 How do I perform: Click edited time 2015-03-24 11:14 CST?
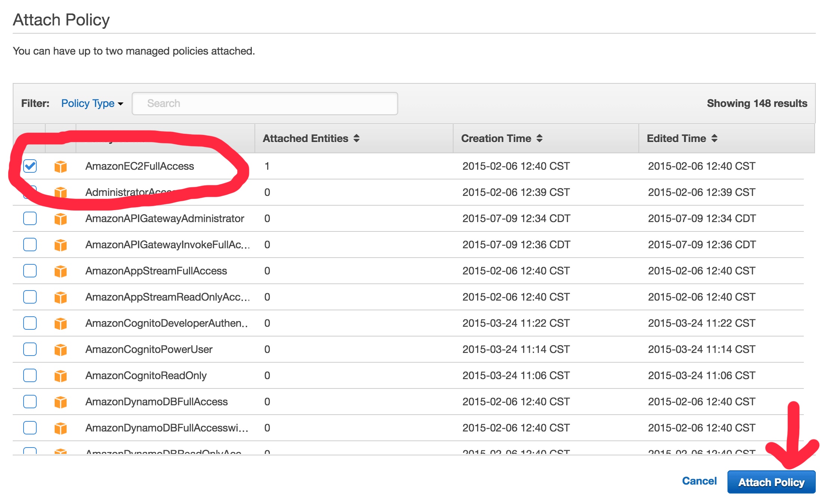click(x=702, y=350)
